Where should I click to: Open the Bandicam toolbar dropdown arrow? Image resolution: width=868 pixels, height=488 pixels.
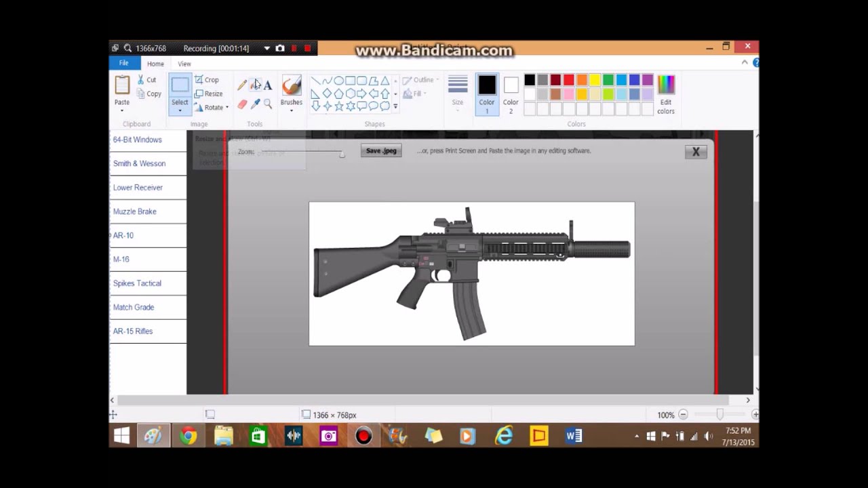(267, 48)
